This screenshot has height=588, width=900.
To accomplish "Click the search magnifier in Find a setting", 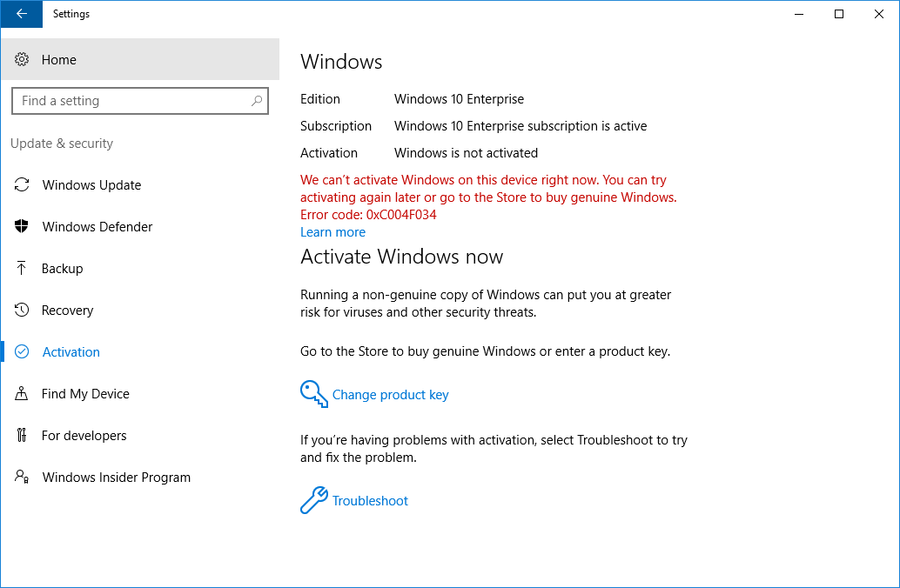I will tap(257, 101).
